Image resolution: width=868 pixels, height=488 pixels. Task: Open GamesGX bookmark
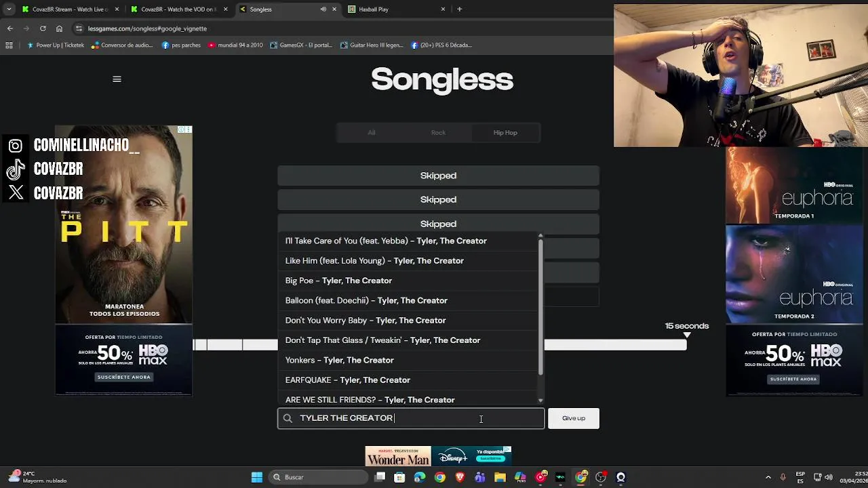[301, 45]
